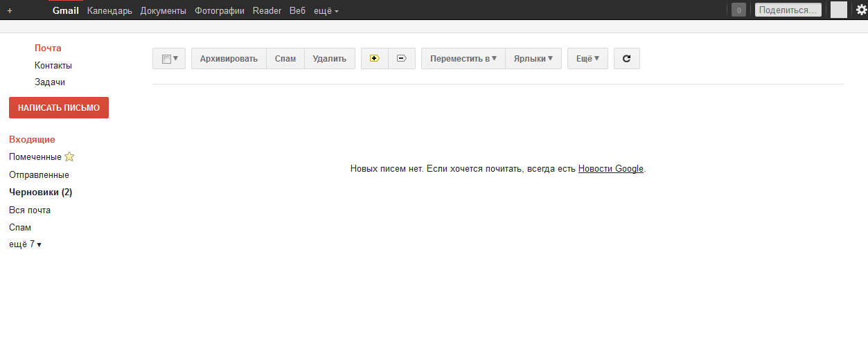The width and height of the screenshot is (868, 351).
Task: Select Почта in the sidebar
Action: pyautogui.click(x=48, y=48)
